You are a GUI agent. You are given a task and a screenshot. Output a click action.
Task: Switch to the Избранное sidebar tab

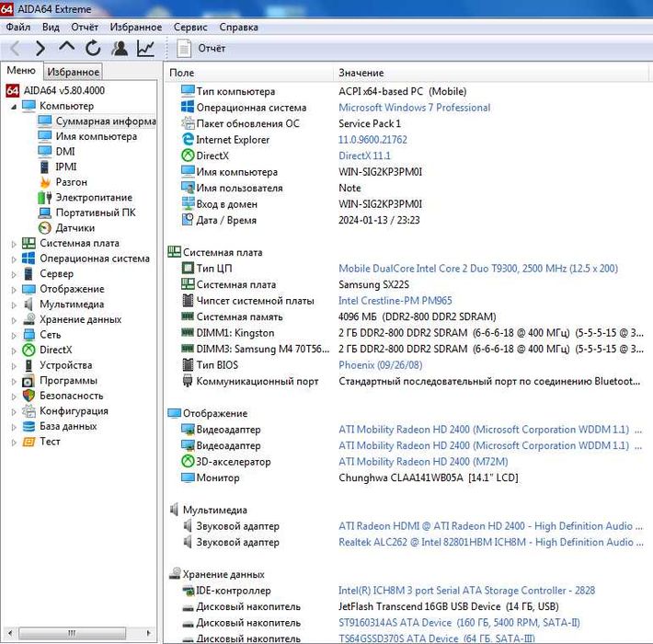tap(74, 72)
